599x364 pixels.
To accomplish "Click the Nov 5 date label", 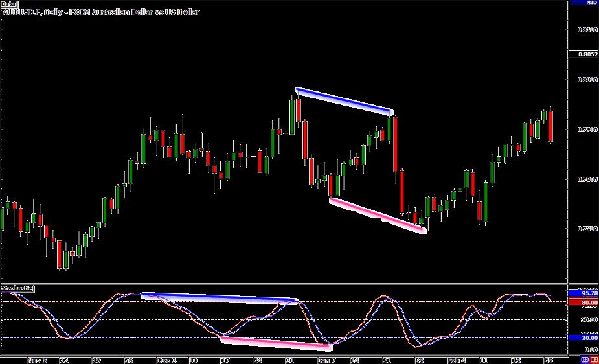I will [x=37, y=360].
